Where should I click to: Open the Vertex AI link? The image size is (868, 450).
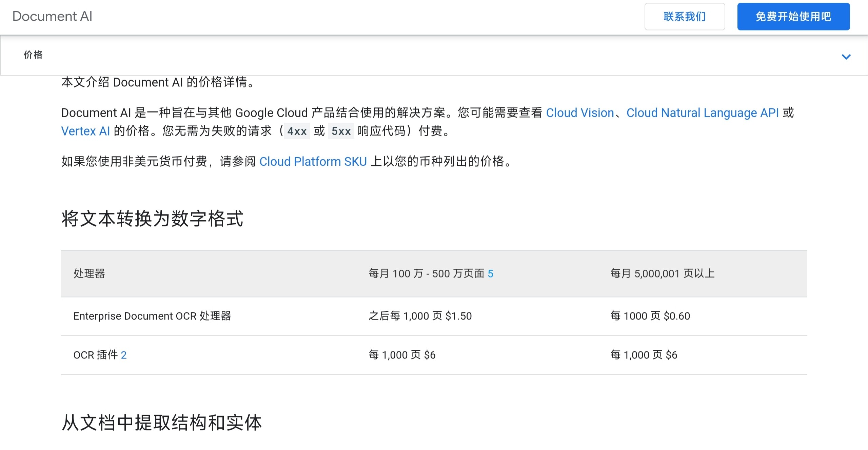click(x=85, y=131)
